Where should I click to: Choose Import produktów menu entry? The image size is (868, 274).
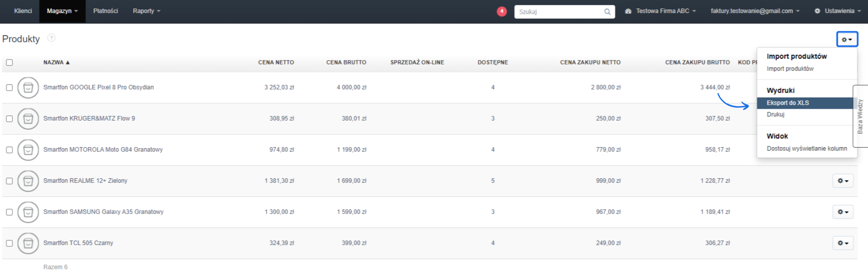(790, 69)
